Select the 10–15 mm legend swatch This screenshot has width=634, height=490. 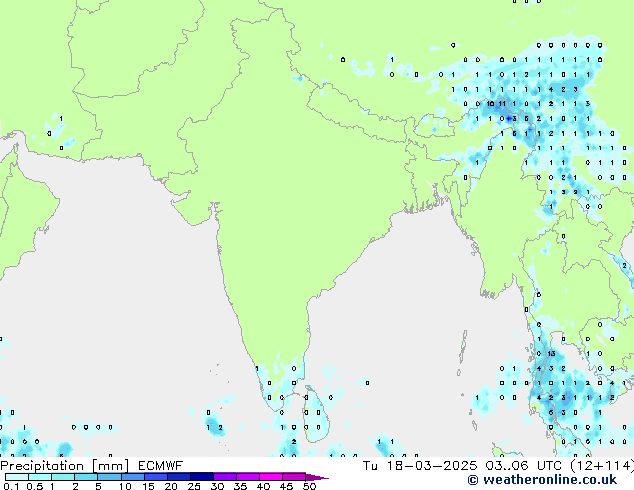pyautogui.click(x=133, y=477)
